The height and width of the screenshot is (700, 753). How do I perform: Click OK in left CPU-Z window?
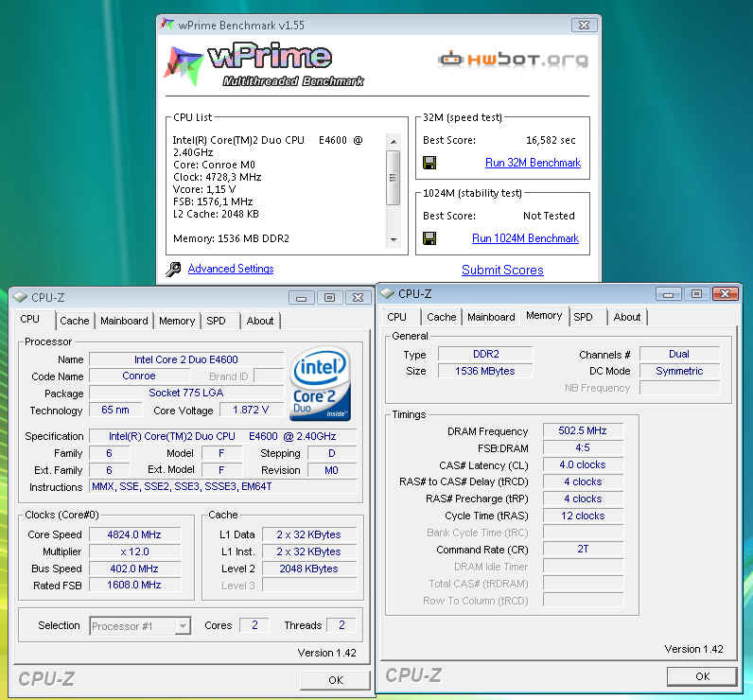pyautogui.click(x=336, y=680)
